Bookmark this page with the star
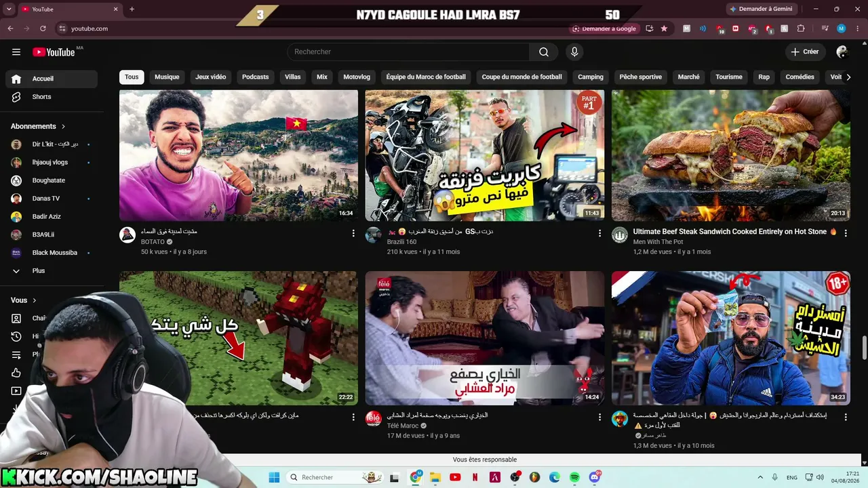 pyautogui.click(x=664, y=28)
